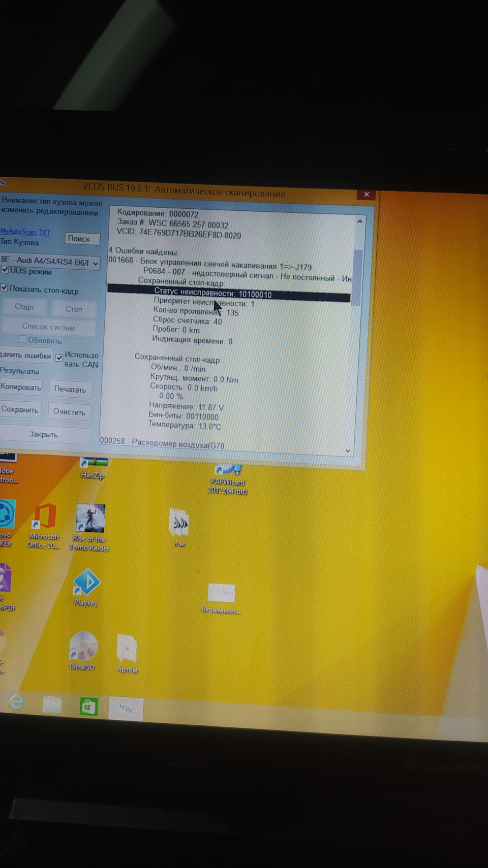Screen dimensions: 488x868
Task: Open the MyAutoScan.TXT link
Action: coord(25,232)
